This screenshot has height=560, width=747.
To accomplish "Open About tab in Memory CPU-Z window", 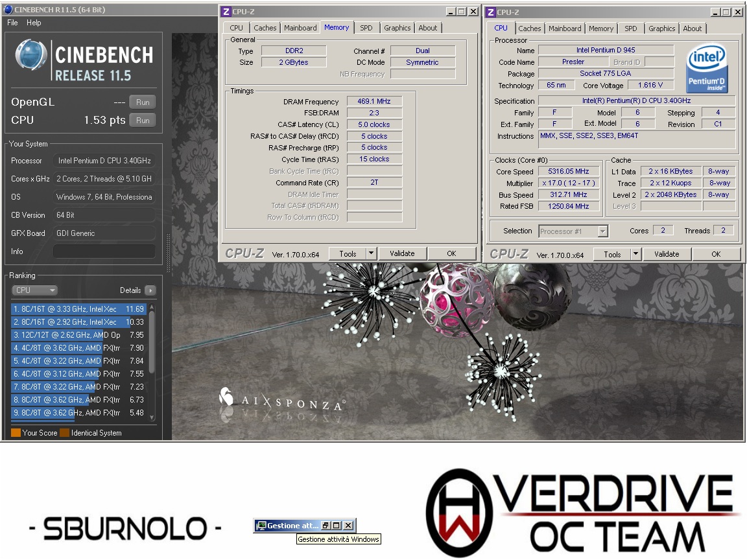I will (428, 28).
